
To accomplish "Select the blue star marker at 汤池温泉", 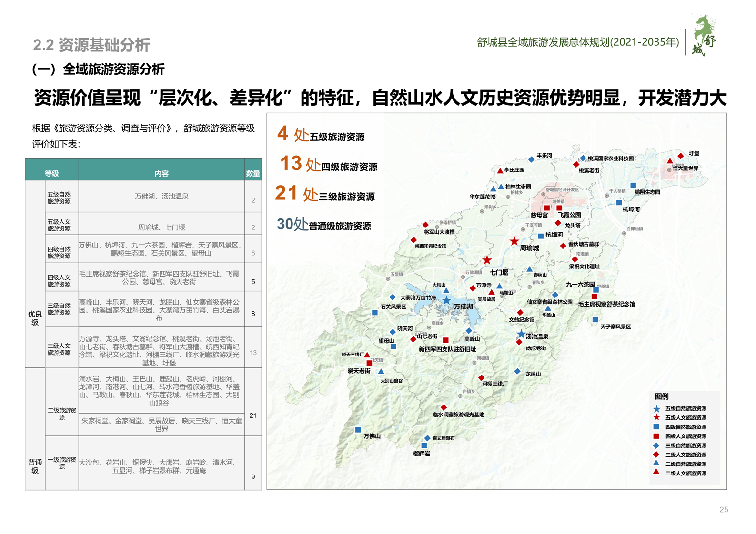I will (521, 334).
